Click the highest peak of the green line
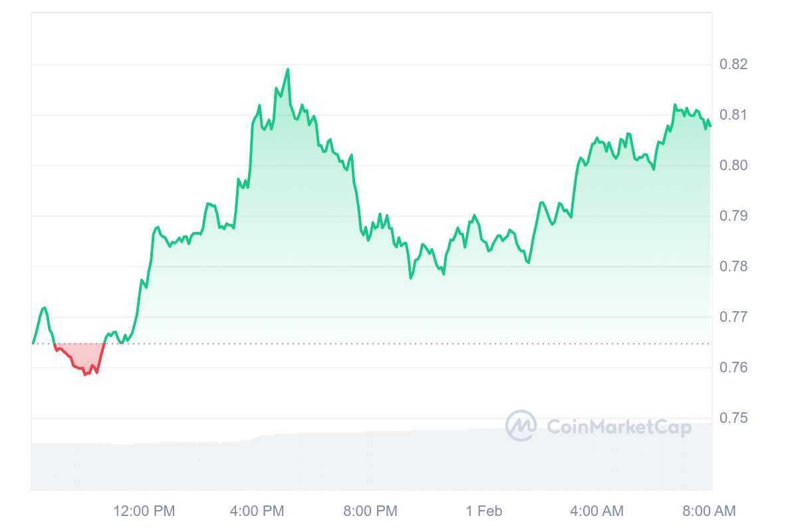This screenshot has width=798, height=532. coord(288,69)
